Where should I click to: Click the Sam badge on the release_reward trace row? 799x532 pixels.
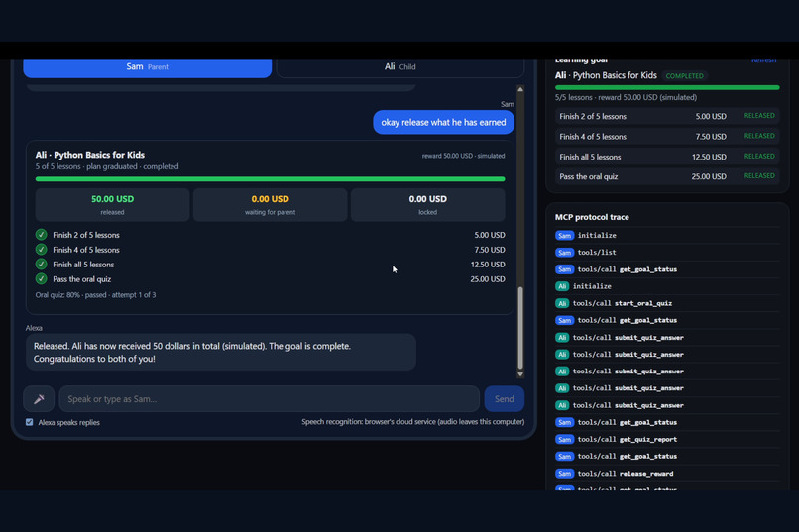pyautogui.click(x=564, y=474)
